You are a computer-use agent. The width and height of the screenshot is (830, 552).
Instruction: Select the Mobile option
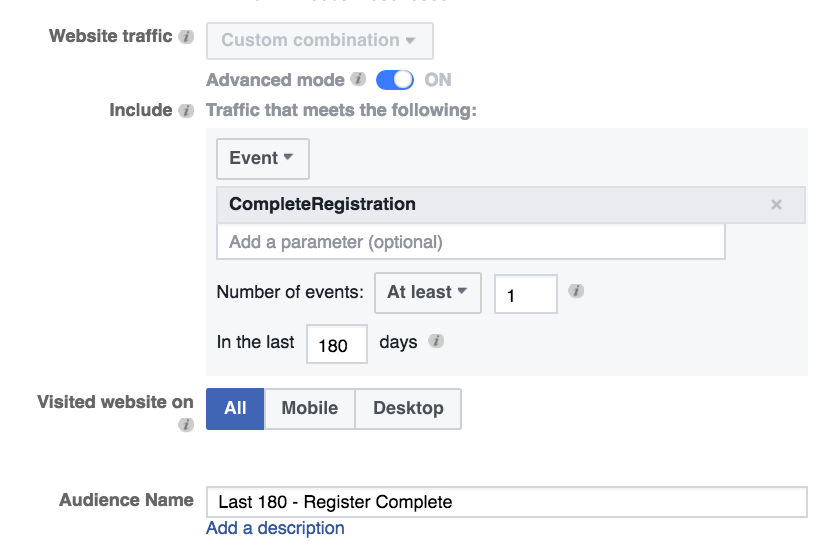310,408
